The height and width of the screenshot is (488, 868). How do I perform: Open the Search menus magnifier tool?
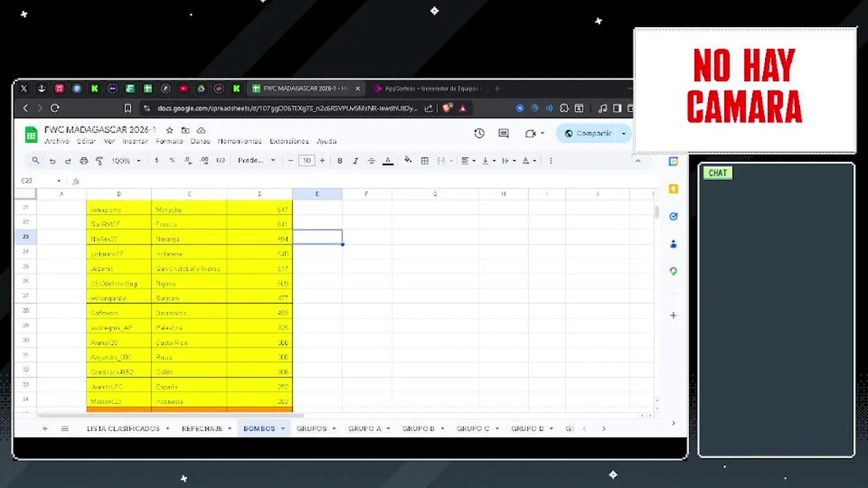tap(35, 161)
